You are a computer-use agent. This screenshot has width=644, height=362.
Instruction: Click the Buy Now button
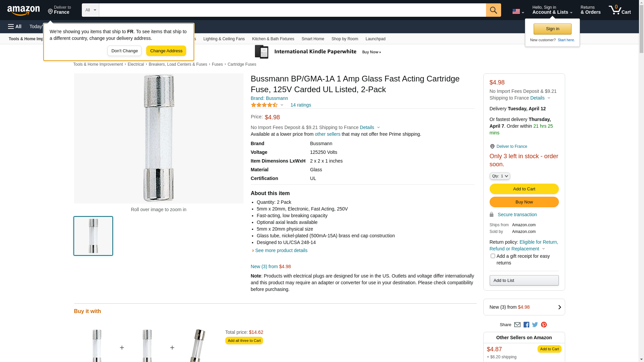pos(524,202)
